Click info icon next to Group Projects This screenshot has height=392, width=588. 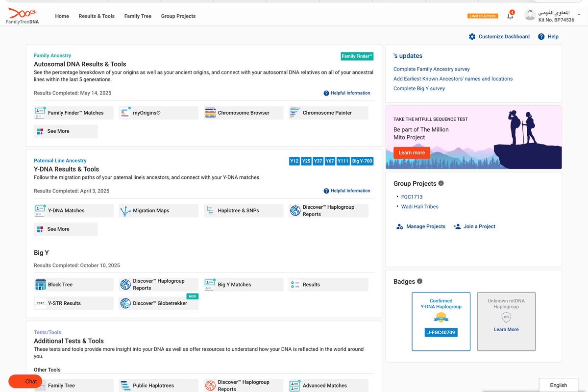[441, 183]
